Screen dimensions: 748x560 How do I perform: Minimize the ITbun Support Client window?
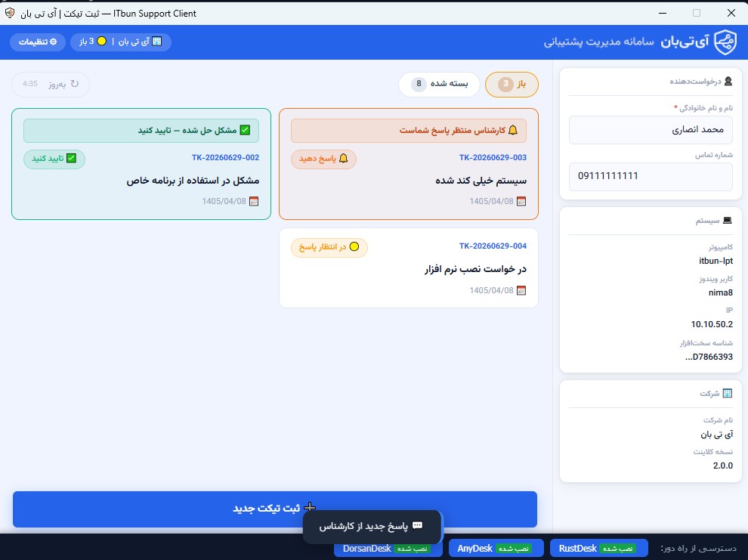(662, 14)
